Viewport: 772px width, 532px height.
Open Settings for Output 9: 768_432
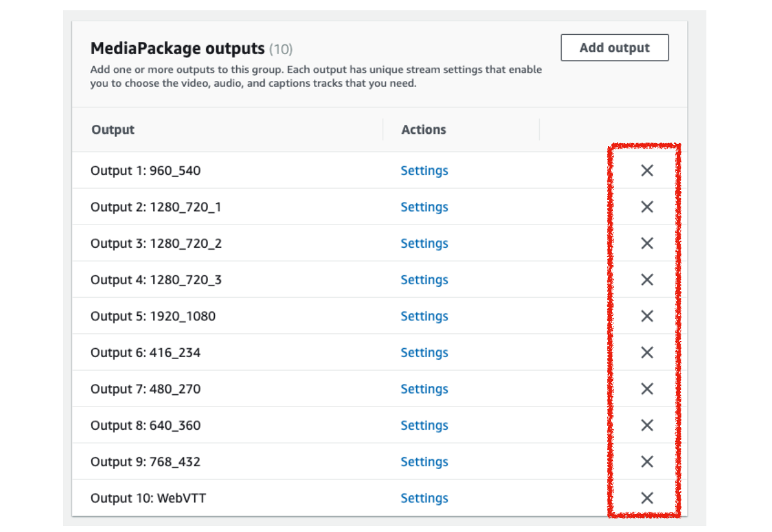[424, 461]
